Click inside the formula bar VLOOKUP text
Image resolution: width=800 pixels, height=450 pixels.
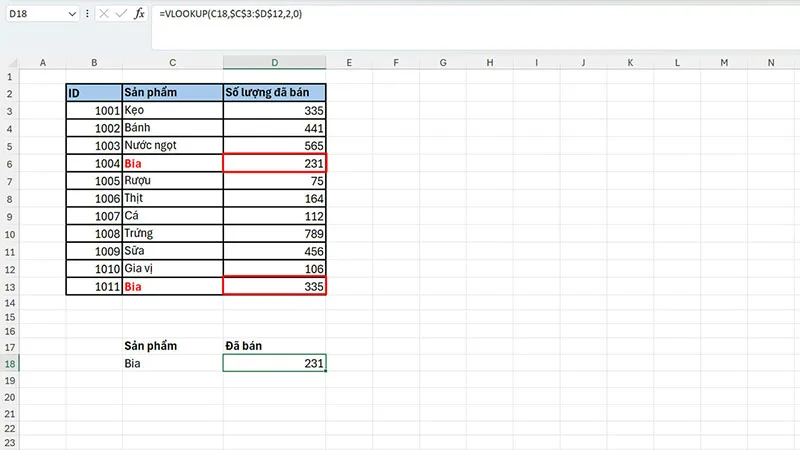click(x=231, y=14)
